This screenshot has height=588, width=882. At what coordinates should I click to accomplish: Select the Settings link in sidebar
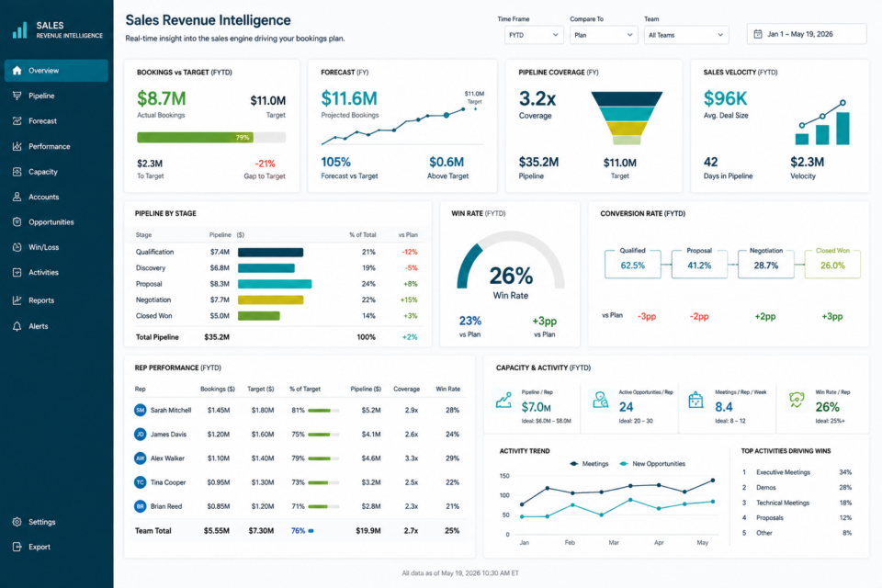click(42, 522)
